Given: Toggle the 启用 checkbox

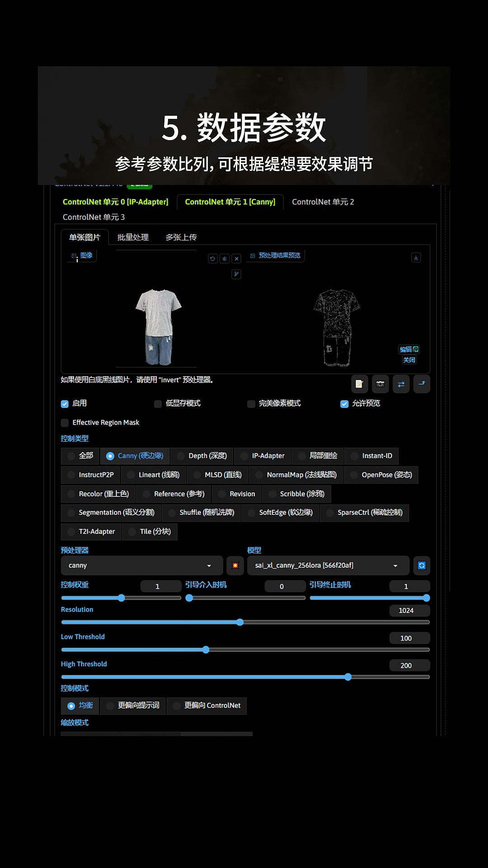Looking at the screenshot, I should coord(65,404).
